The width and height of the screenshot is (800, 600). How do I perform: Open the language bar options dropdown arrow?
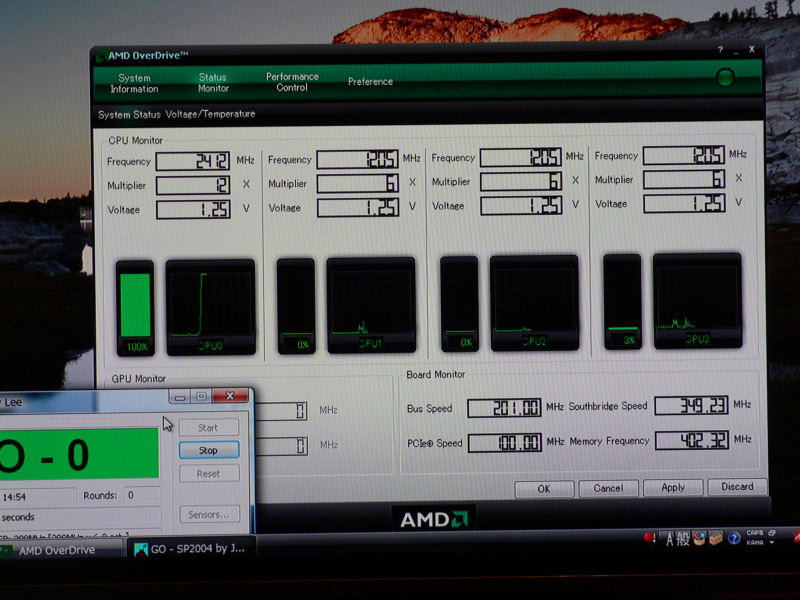pos(771,542)
